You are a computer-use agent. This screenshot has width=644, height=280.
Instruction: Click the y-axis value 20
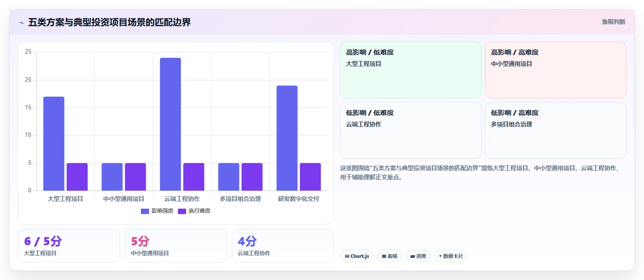[x=28, y=80]
